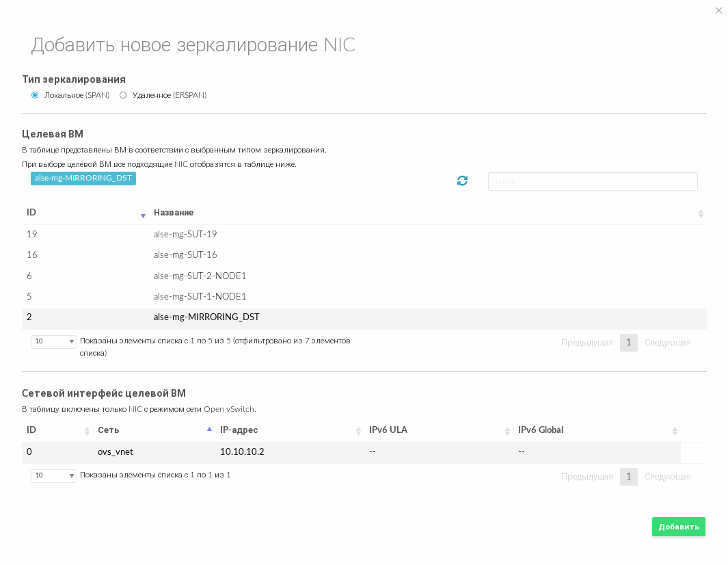Select the alse-mg-SUT-19 VM row
The image size is (728, 565).
(x=185, y=235)
